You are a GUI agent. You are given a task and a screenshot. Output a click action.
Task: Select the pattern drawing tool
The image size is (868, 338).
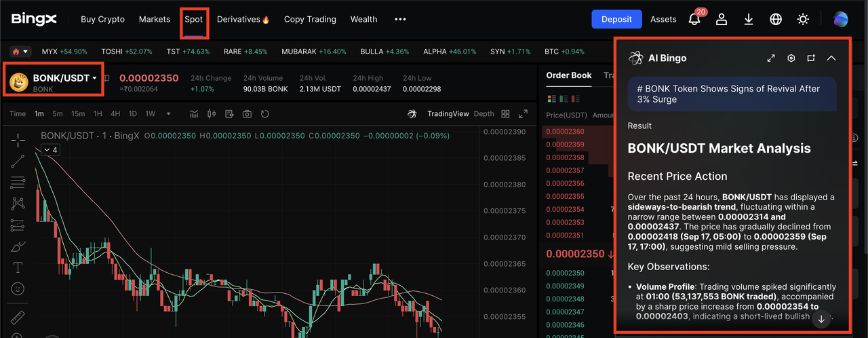point(18,203)
